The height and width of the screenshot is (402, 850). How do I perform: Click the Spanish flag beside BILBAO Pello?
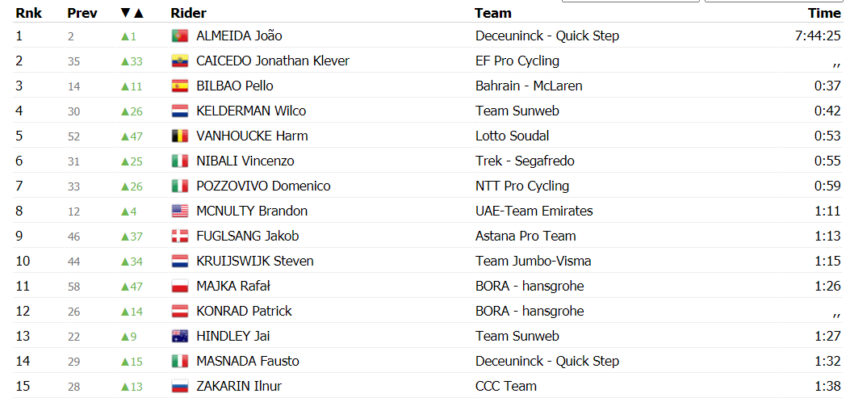[179, 86]
